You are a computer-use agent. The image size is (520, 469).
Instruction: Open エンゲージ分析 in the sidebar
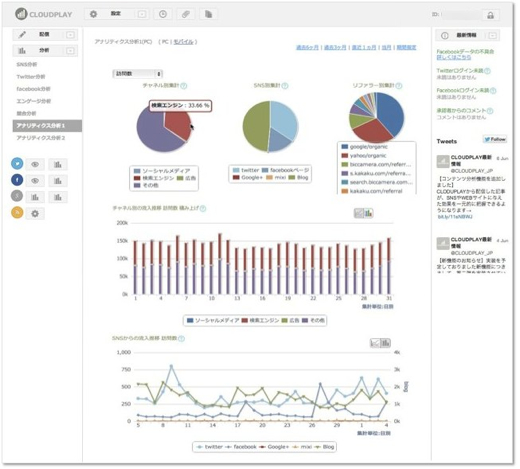[34, 101]
